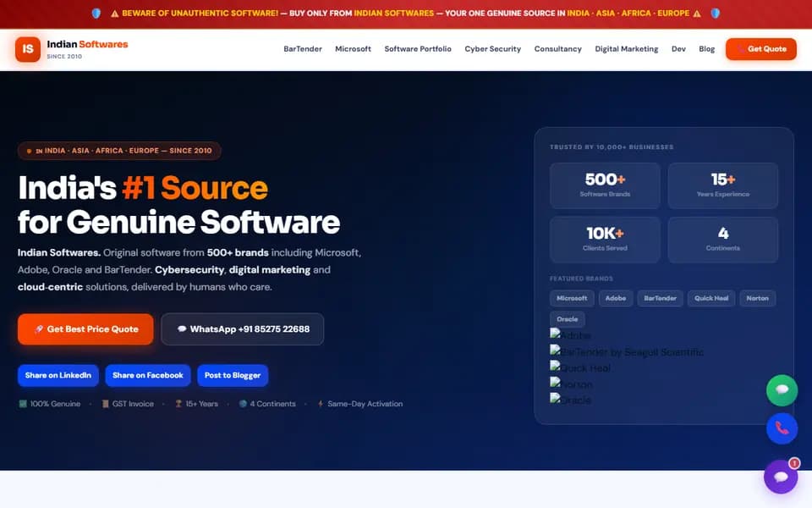Click the broken Oracle image

point(570,400)
